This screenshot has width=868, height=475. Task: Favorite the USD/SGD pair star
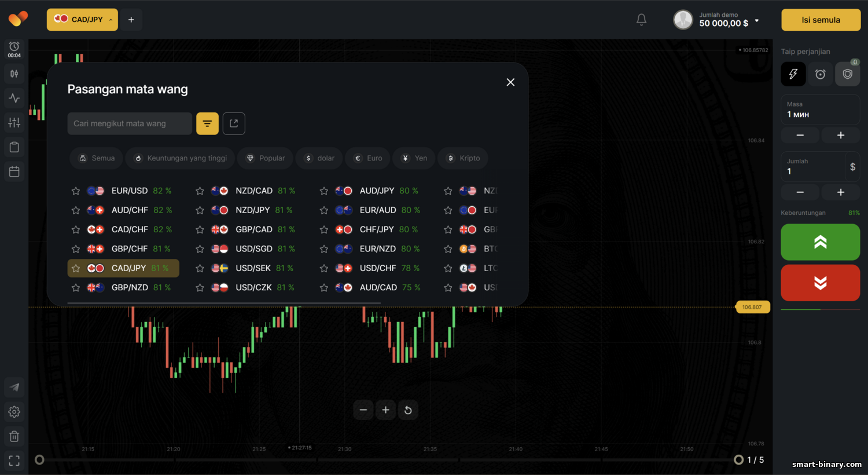[x=200, y=249]
